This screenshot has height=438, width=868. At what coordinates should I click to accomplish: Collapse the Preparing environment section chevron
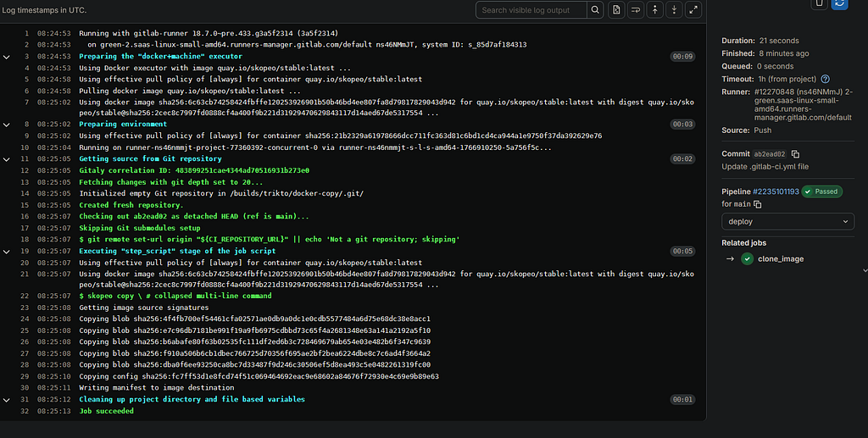7,125
